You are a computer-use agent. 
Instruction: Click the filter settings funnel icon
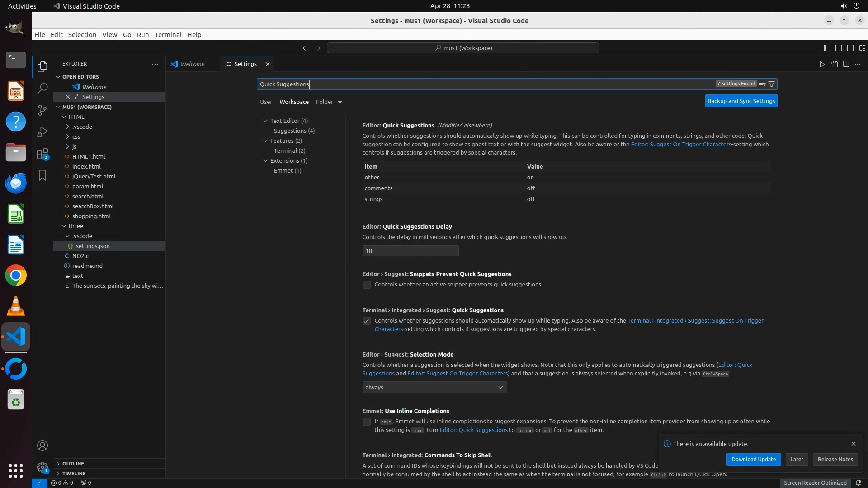772,84
